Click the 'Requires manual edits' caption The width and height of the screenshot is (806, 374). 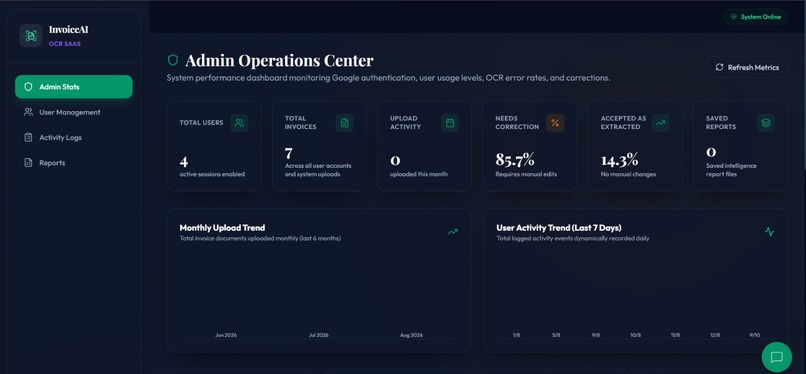(526, 174)
